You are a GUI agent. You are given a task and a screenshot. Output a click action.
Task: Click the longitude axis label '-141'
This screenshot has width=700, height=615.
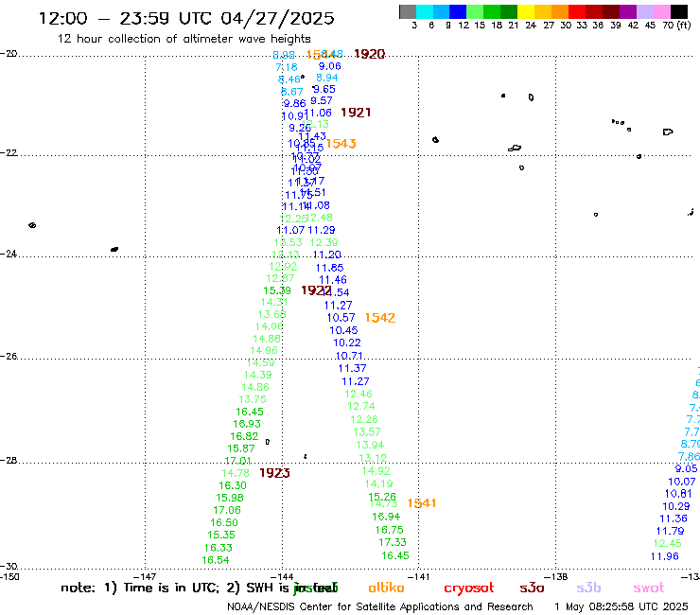point(419,576)
